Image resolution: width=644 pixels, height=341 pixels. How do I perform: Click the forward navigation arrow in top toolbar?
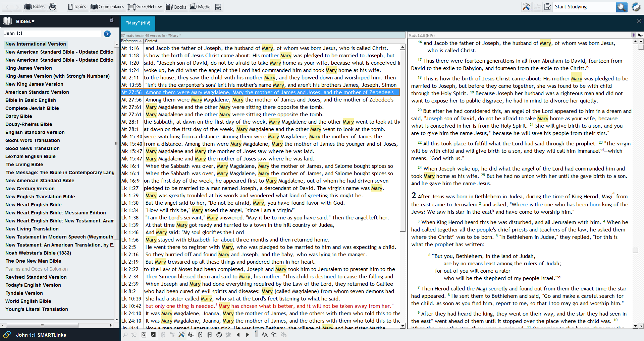pos(17,7)
